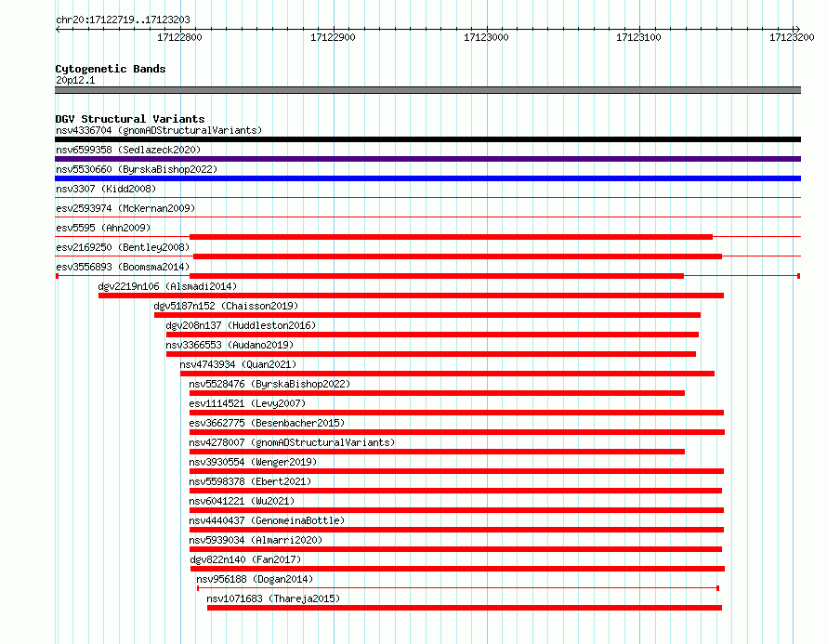Select the red esv5595 Ahn2009 bar

pos(451,237)
